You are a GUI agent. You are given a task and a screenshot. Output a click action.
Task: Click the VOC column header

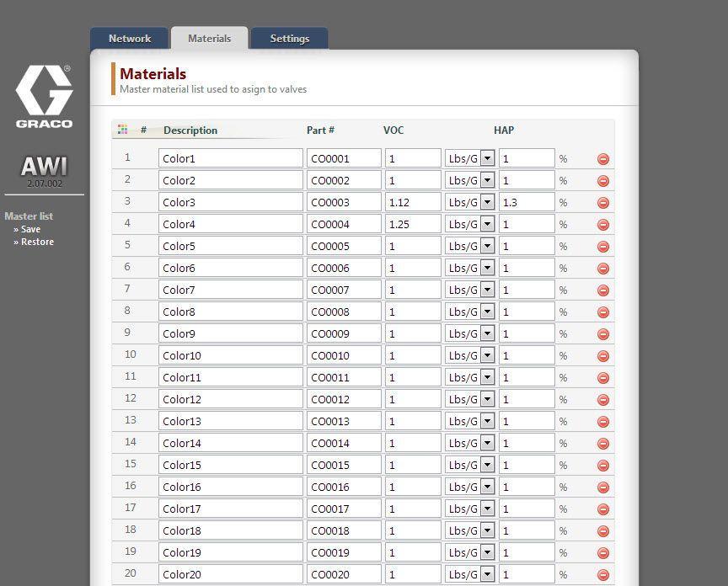click(x=393, y=131)
